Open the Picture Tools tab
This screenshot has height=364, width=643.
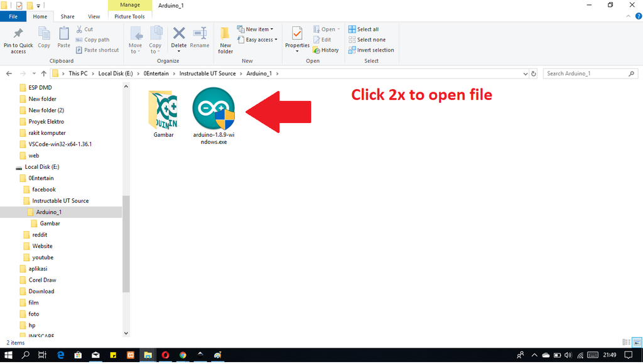point(129,16)
